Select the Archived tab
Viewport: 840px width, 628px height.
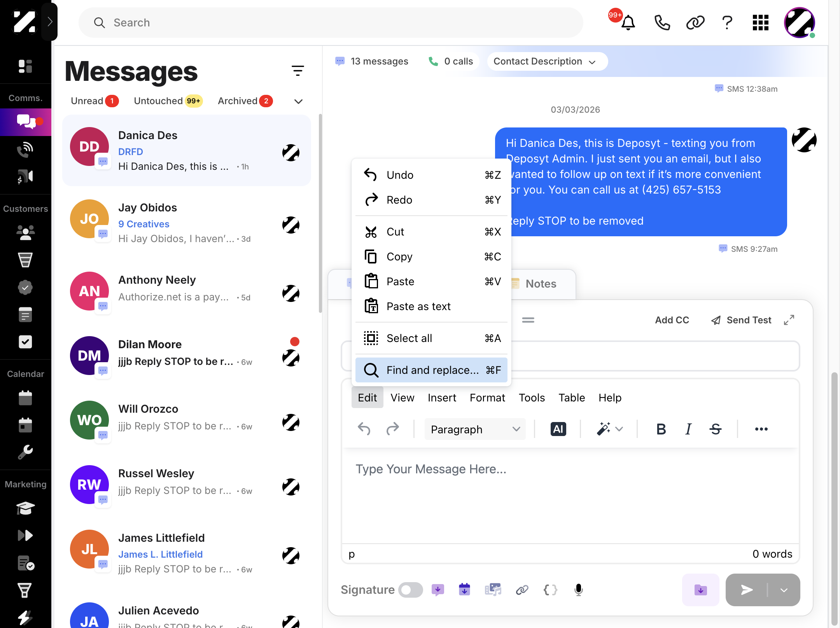245,101
